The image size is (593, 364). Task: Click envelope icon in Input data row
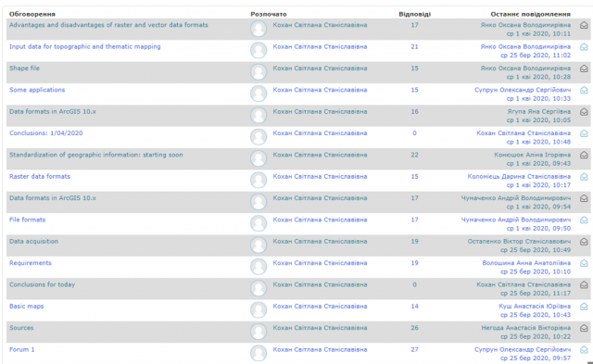coord(584,47)
